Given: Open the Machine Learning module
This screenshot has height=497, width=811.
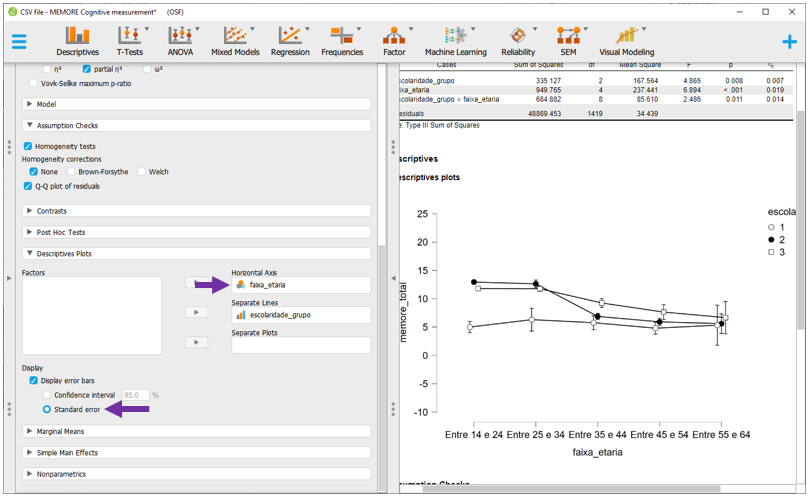Looking at the screenshot, I should pyautogui.click(x=455, y=41).
